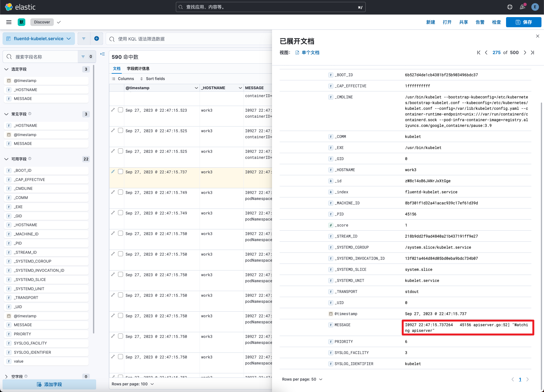
Task: Click date icon beside @timestamp in flyout
Action: click(x=331, y=314)
